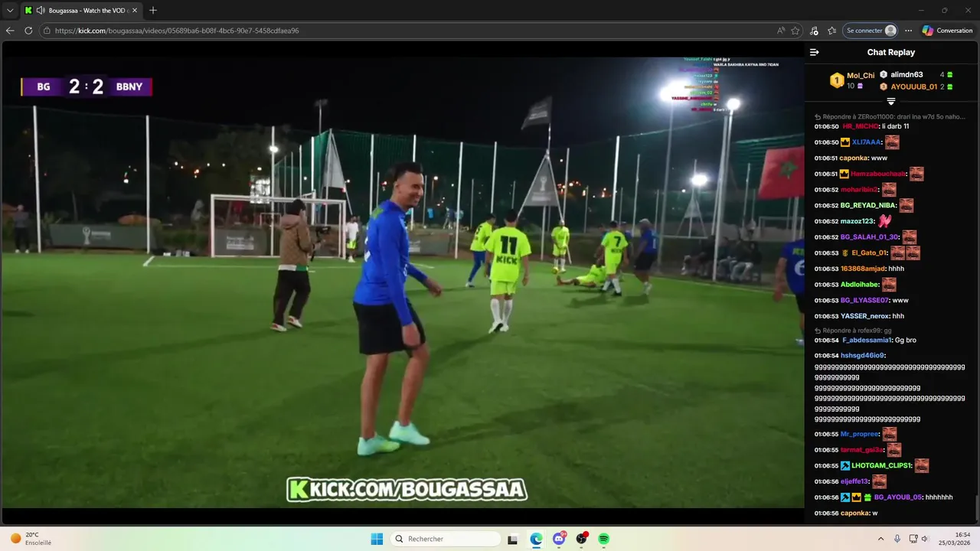Click username HR_MICHO in chat
The width and height of the screenshot is (980, 551).
point(861,126)
